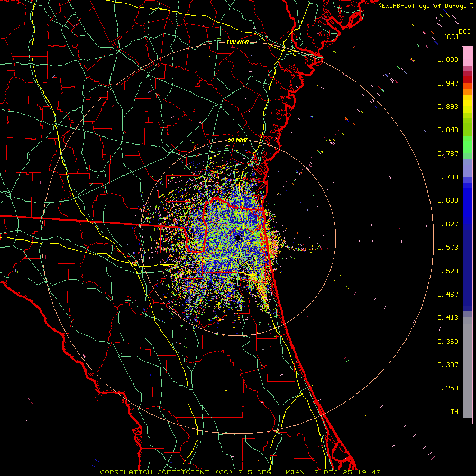Select the 0.573 scale value
The width and height of the screenshot is (476, 476).
tap(448, 248)
